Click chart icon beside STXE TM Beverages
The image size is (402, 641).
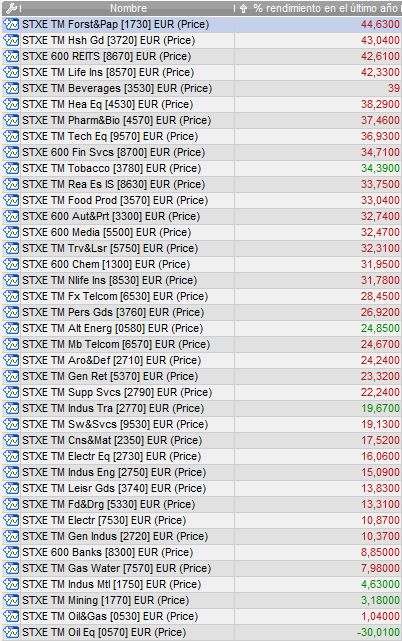point(11,88)
